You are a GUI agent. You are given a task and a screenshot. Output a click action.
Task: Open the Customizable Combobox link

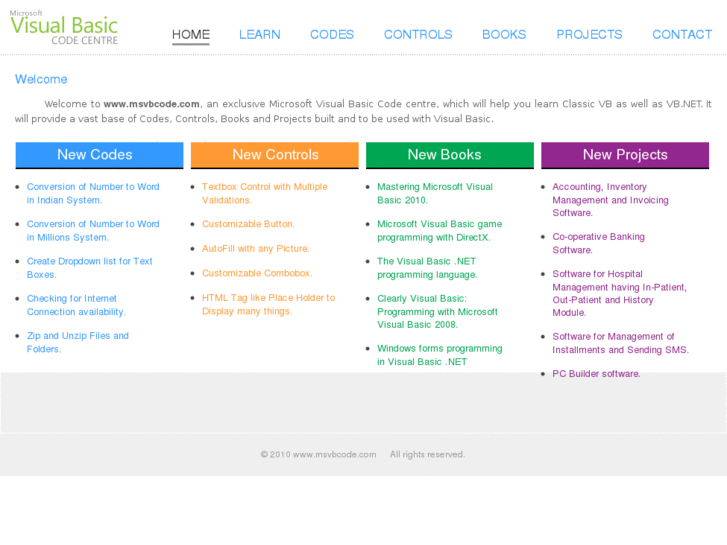click(x=257, y=273)
